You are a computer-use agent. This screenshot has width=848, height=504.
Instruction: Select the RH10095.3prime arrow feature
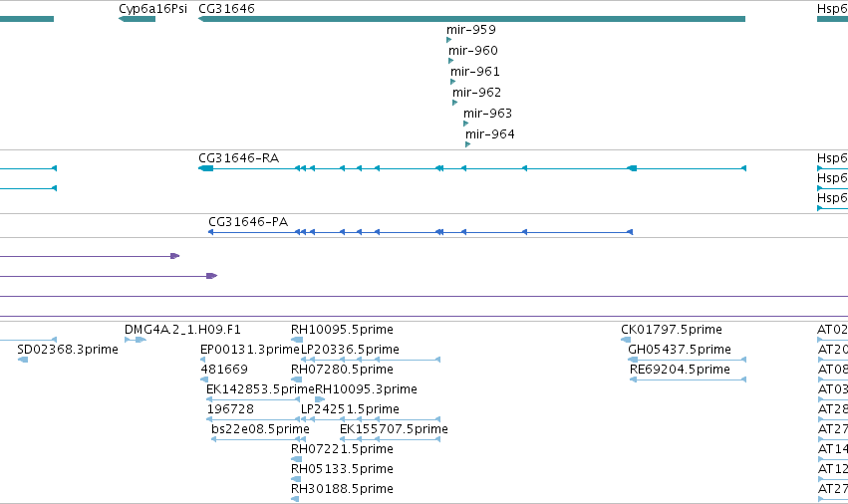[x=320, y=399]
